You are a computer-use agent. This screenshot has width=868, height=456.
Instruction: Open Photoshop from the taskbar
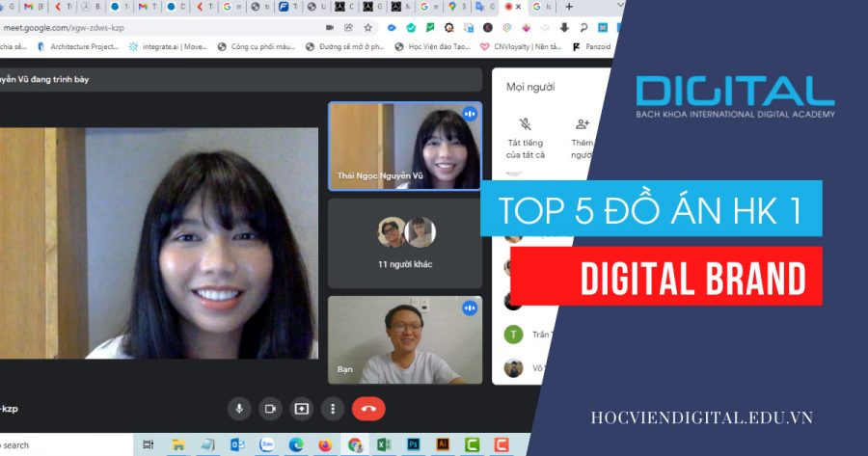414,445
